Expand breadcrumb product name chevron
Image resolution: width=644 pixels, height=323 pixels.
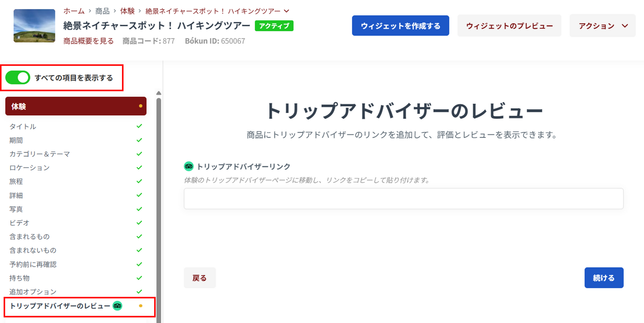(286, 11)
